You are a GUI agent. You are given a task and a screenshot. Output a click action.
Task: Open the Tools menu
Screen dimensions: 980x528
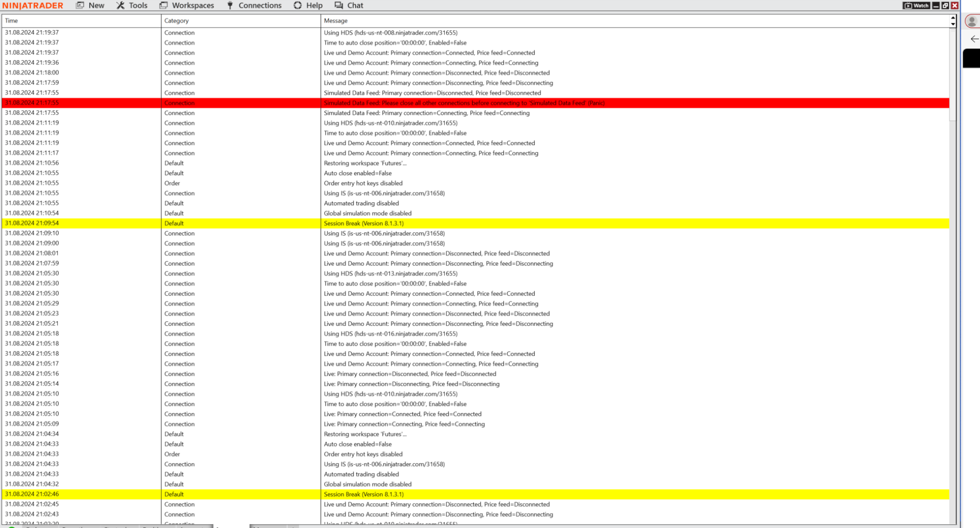pos(132,5)
